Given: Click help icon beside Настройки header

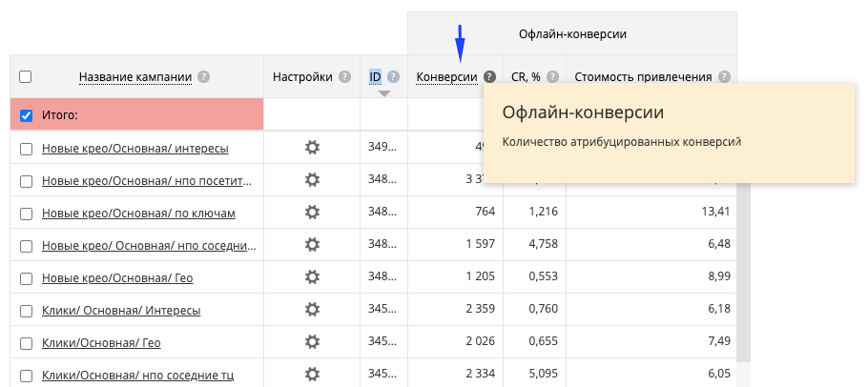Looking at the screenshot, I should pos(344,77).
